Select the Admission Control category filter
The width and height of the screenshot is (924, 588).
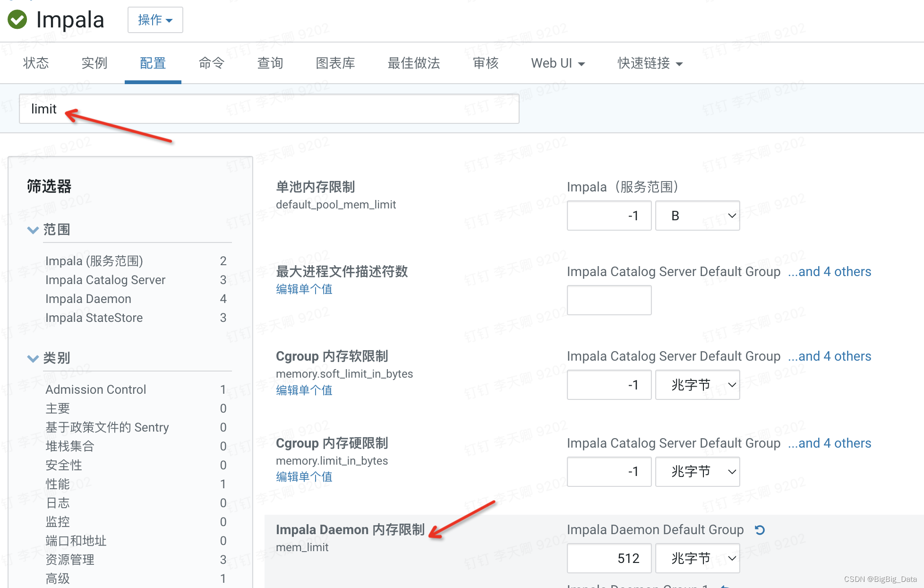95,389
